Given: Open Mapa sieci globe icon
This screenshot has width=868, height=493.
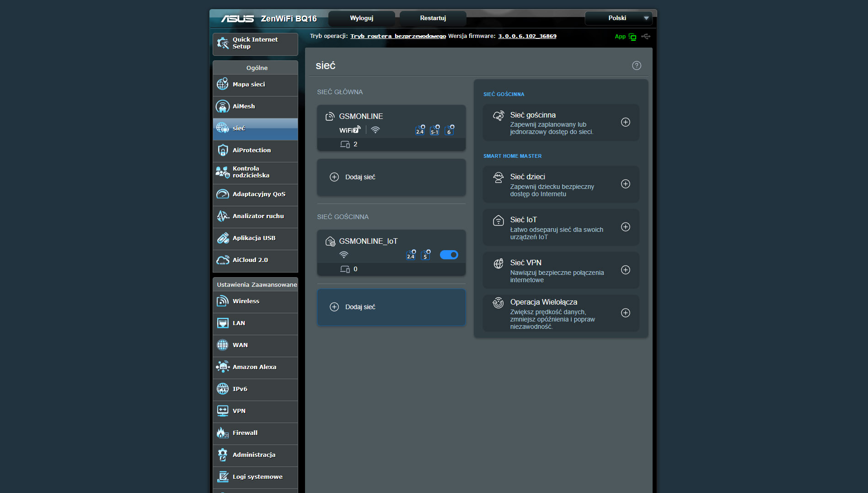Looking at the screenshot, I should coord(223,84).
